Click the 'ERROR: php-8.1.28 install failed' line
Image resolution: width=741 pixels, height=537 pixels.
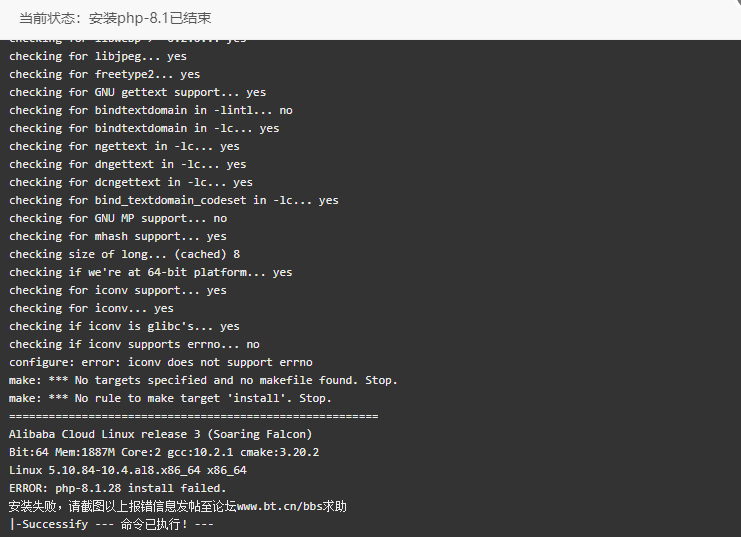click(118, 488)
